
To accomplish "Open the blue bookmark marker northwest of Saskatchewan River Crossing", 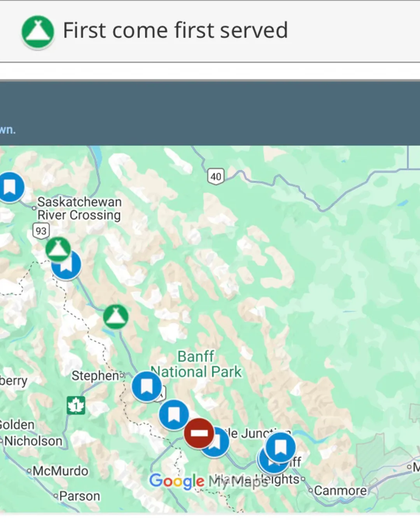I will [10, 187].
